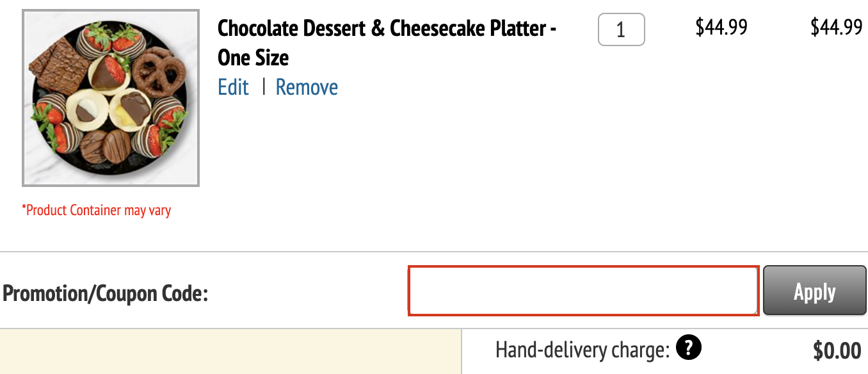The image size is (868, 374).
Task: Remove the Chocolate Dessert & Cheesecake Platter
Action: coord(307,87)
